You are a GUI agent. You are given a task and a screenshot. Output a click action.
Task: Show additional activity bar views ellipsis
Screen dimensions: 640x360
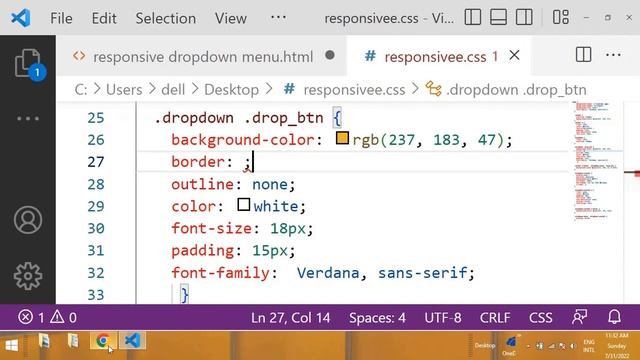tap(28, 119)
